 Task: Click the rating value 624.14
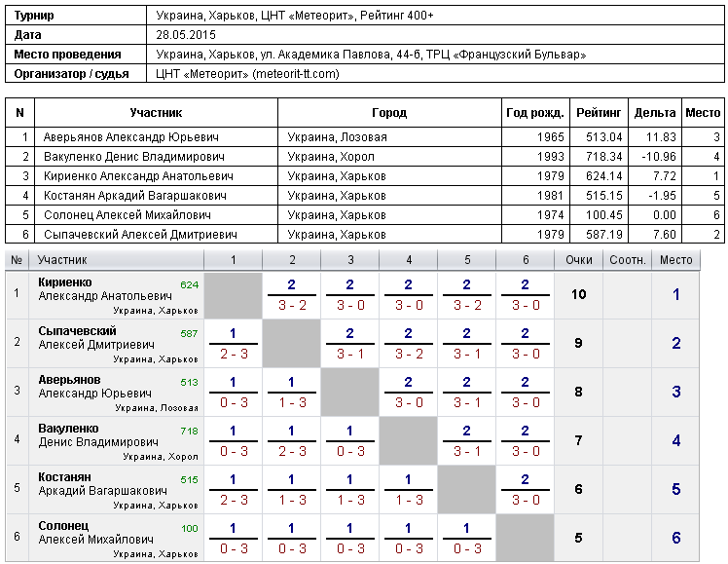pyautogui.click(x=603, y=176)
